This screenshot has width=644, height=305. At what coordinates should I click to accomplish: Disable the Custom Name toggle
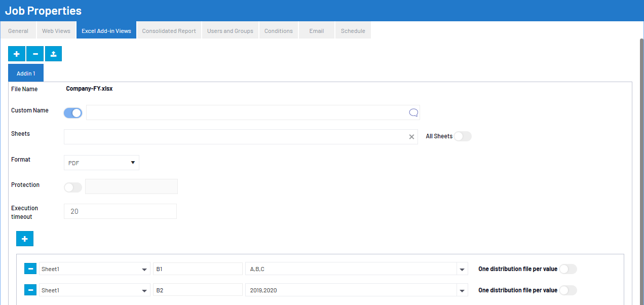coord(73,113)
